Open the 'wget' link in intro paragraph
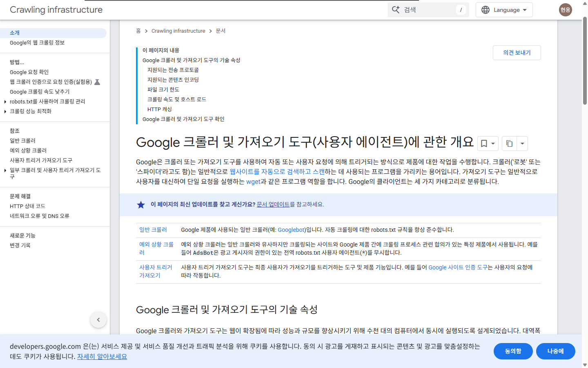The width and height of the screenshot is (588, 368). 253,182
